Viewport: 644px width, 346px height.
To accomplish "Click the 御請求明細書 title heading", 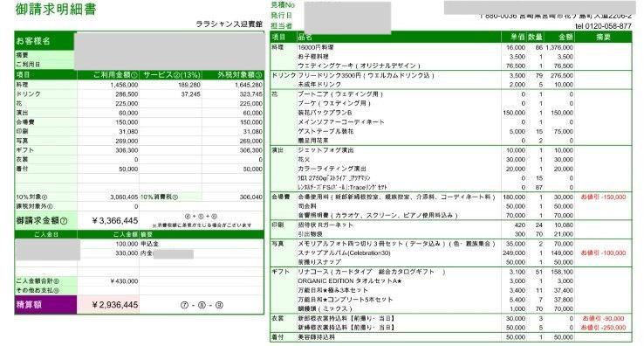I will point(56,9).
